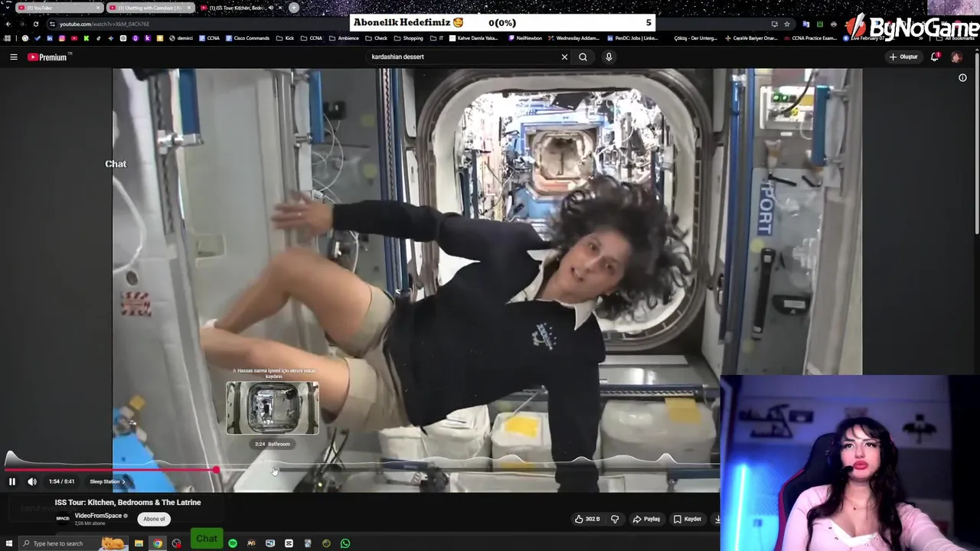Open Chrome from the taskbar

click(x=157, y=543)
